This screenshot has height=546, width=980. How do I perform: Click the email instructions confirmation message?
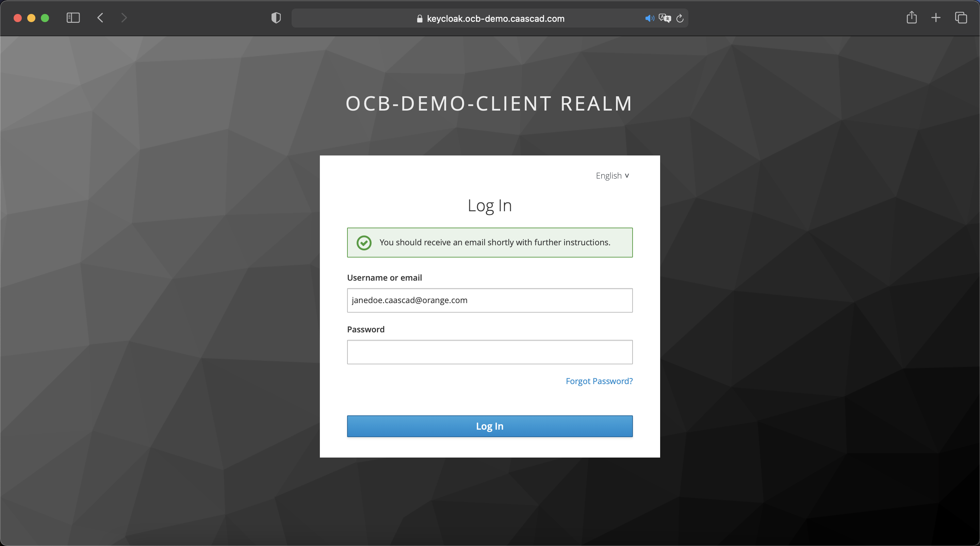pyautogui.click(x=494, y=243)
